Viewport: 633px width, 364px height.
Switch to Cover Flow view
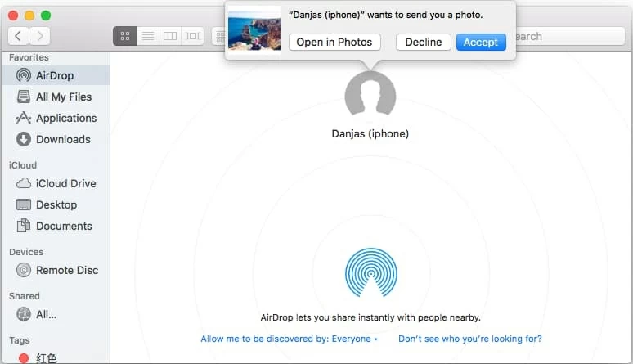[x=193, y=36]
